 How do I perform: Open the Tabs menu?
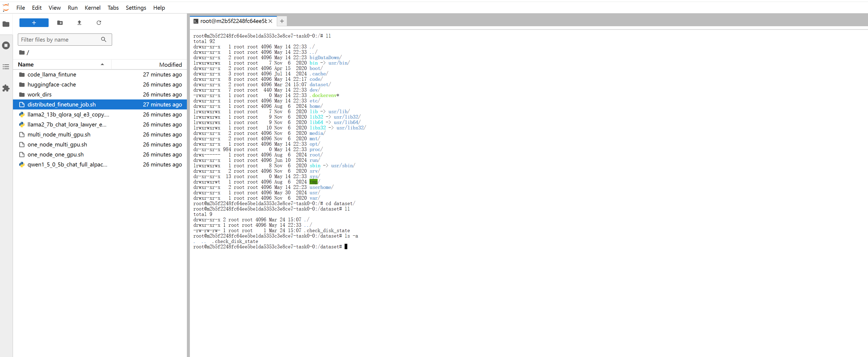pos(113,7)
